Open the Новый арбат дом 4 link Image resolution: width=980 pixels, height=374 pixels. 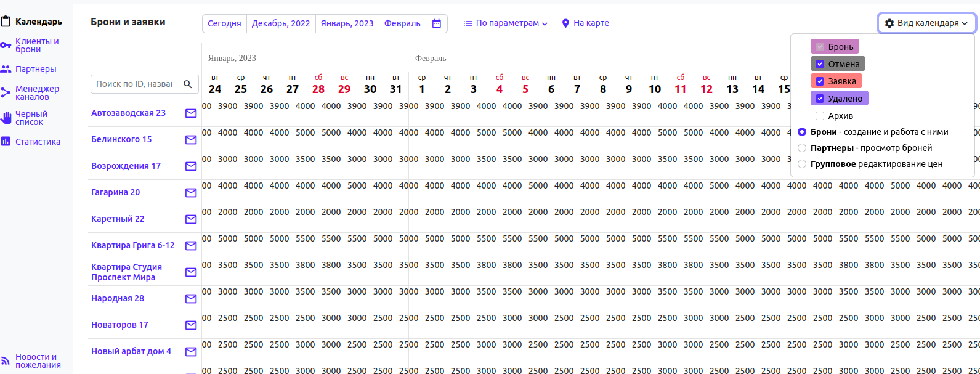[x=131, y=351]
